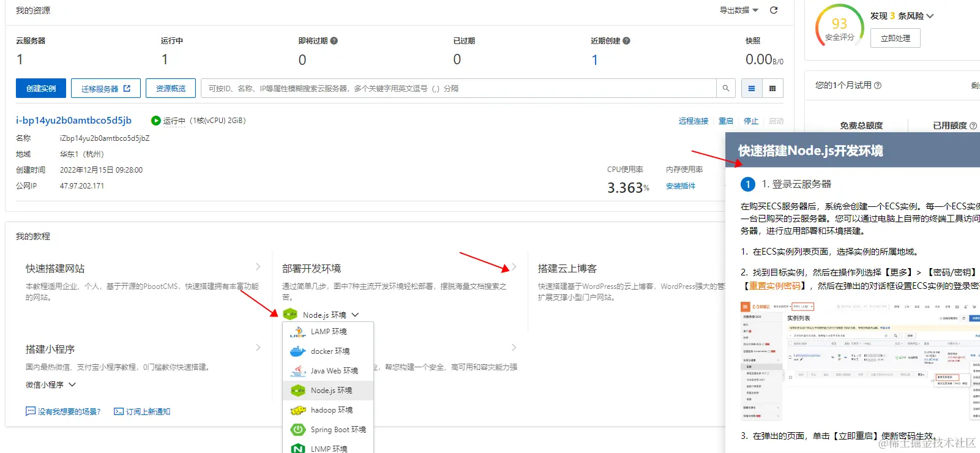Screen dimensions: 980x453
Task: Click the 远程连接 link
Action: click(x=693, y=121)
